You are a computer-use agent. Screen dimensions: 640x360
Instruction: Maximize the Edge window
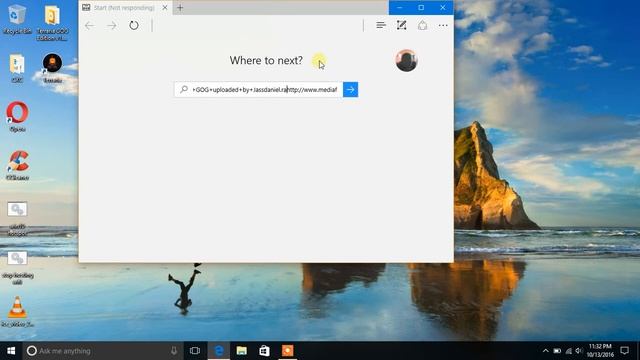click(x=421, y=7)
